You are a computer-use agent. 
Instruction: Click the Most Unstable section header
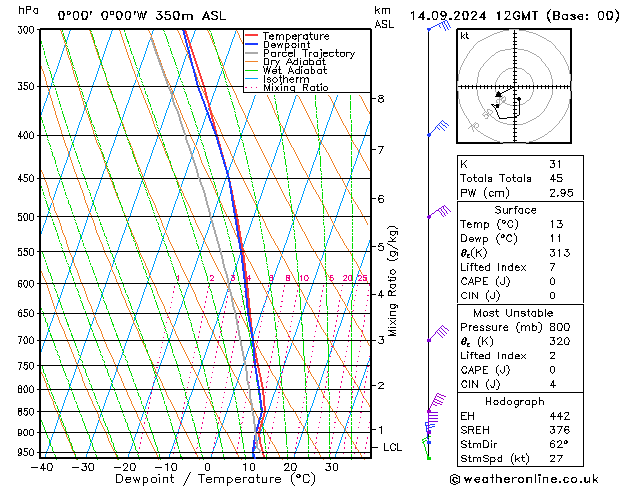point(513,313)
